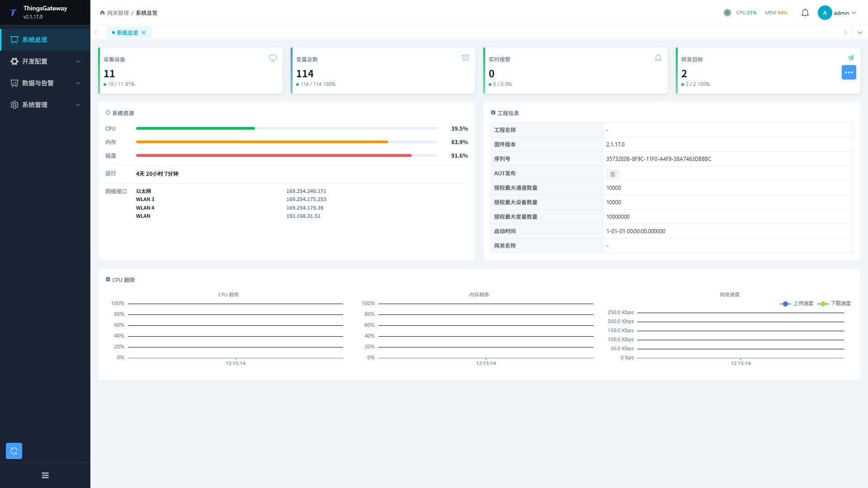This screenshot has height=488, width=868.
Task: Click the bell icon on 实时报警 card
Action: [658, 58]
